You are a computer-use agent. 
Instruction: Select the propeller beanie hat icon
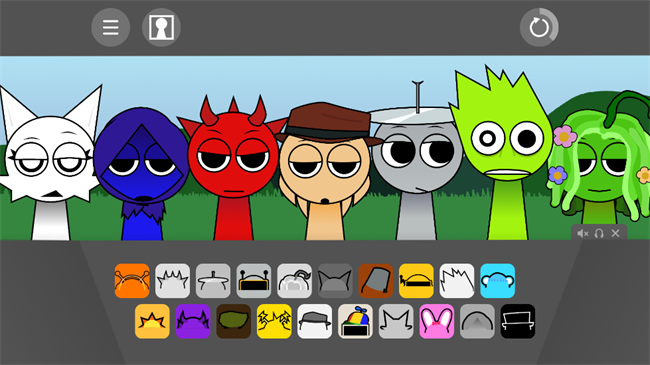coord(355,321)
